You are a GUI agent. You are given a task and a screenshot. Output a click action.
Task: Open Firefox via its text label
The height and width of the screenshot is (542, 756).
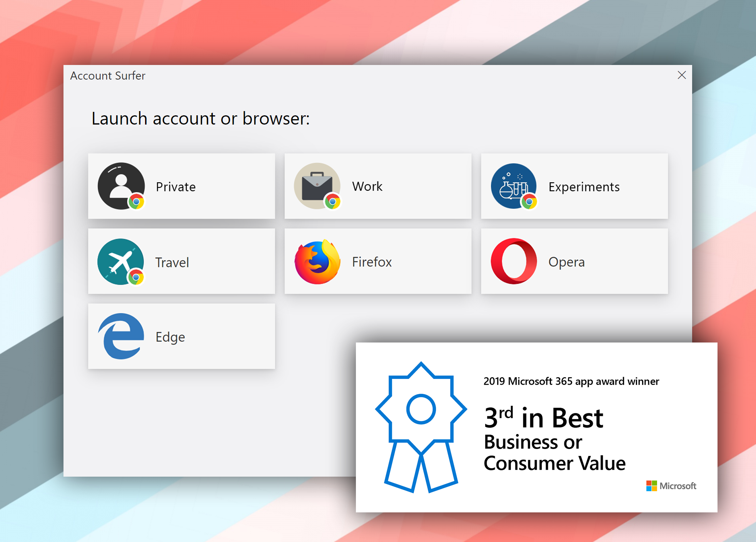point(372,262)
